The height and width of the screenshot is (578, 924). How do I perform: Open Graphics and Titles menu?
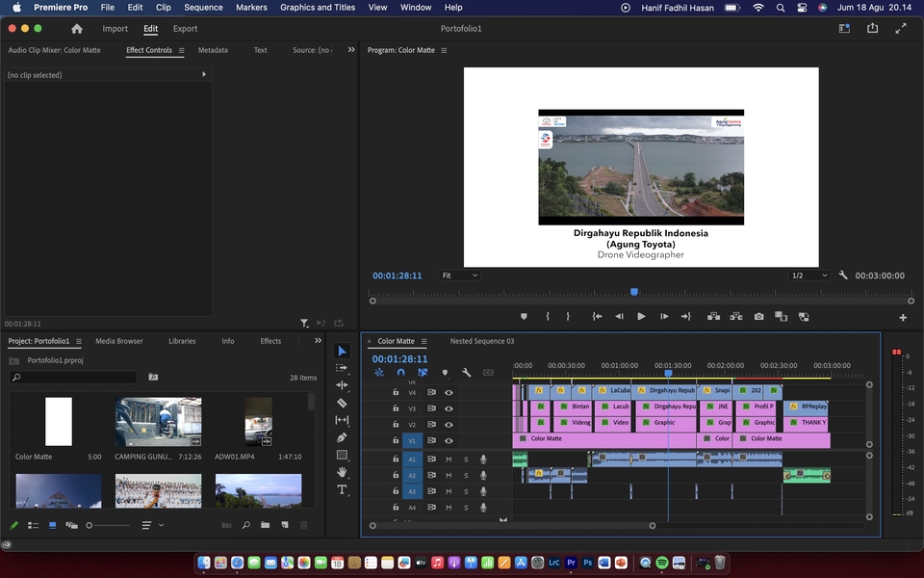(x=318, y=8)
